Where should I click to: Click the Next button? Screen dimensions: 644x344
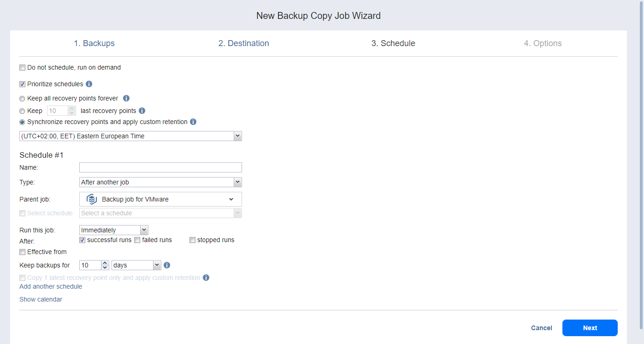(590, 328)
